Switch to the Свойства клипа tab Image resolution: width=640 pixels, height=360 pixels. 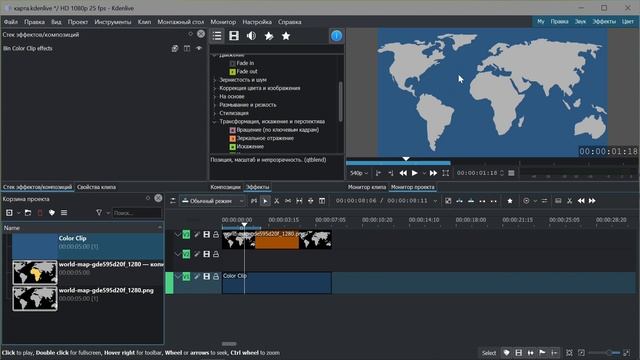coord(96,187)
